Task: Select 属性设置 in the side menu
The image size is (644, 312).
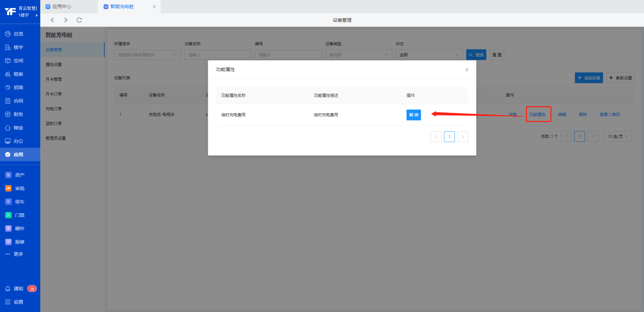Action: tap(54, 64)
